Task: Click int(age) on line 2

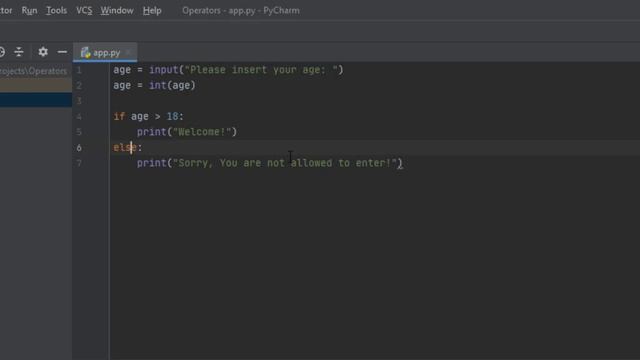Action: pyautogui.click(x=172, y=85)
